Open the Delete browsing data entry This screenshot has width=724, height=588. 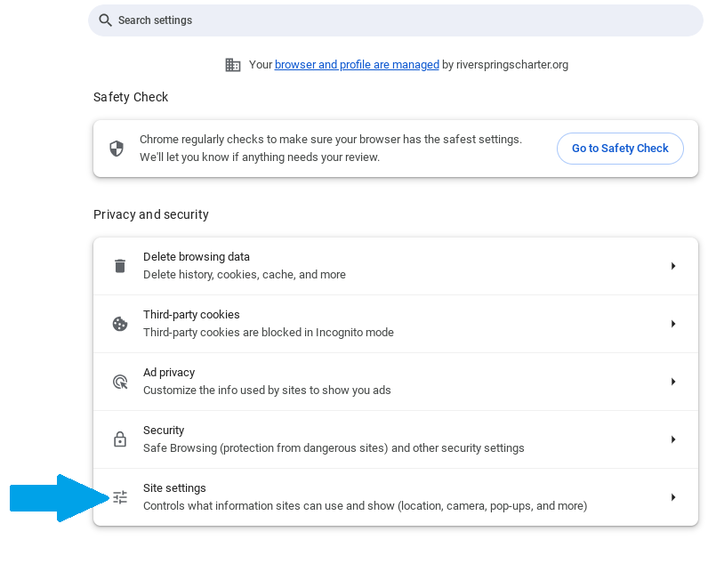tap(197, 257)
